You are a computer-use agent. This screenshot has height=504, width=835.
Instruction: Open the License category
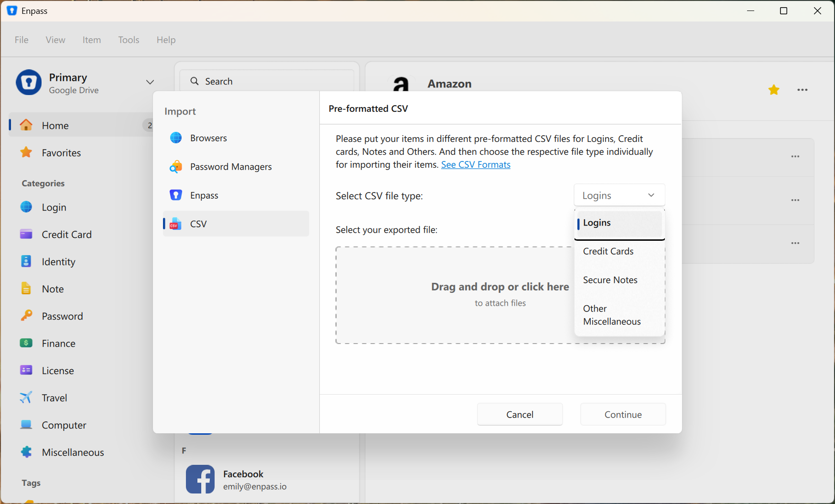click(x=81, y=370)
